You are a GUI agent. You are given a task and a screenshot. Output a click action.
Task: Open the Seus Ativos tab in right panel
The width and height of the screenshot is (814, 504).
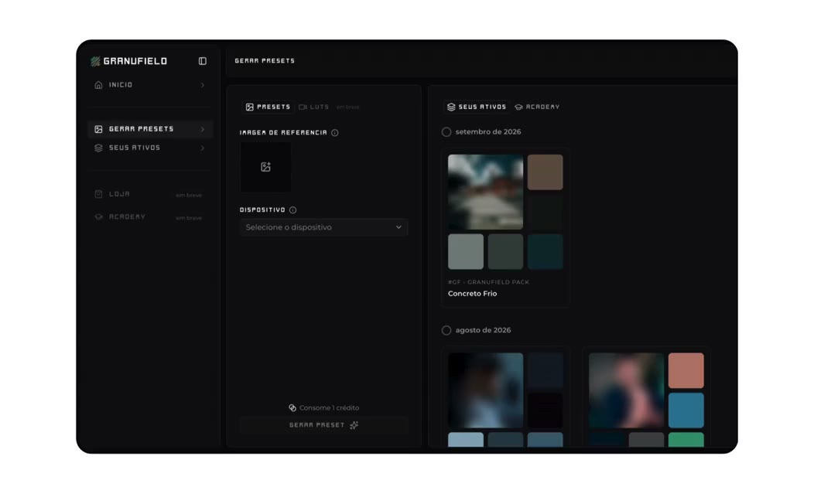[477, 107]
